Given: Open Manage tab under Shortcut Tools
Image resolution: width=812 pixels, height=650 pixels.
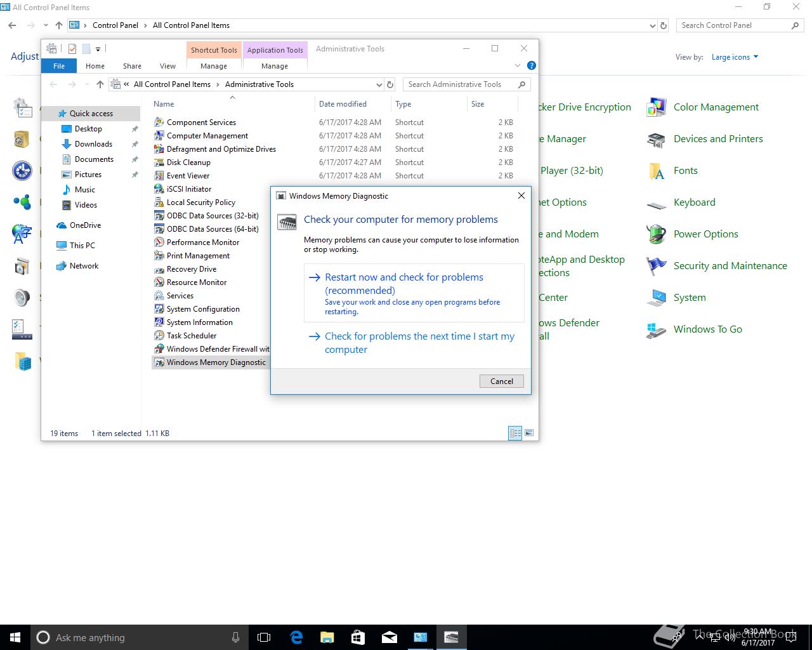Looking at the screenshot, I should (x=214, y=66).
